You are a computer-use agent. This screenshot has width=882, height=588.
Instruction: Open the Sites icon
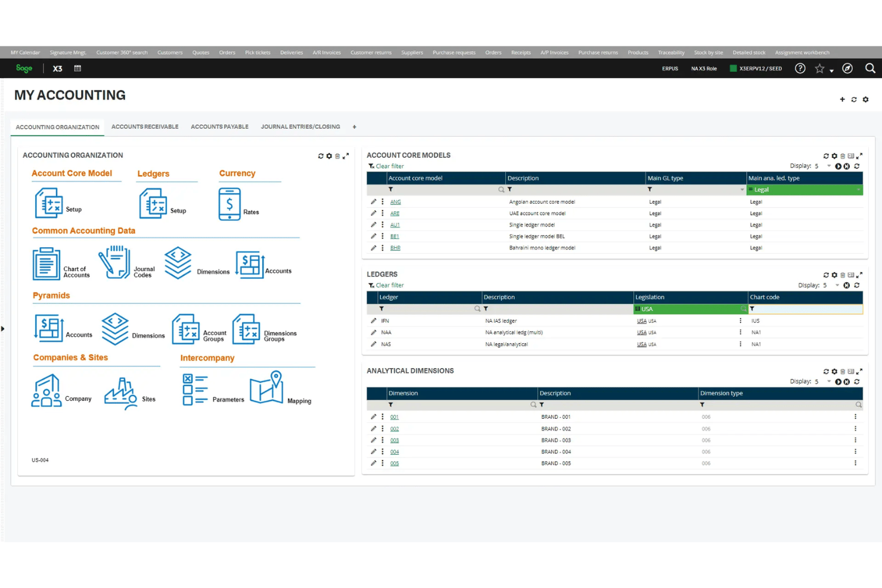pos(121,393)
